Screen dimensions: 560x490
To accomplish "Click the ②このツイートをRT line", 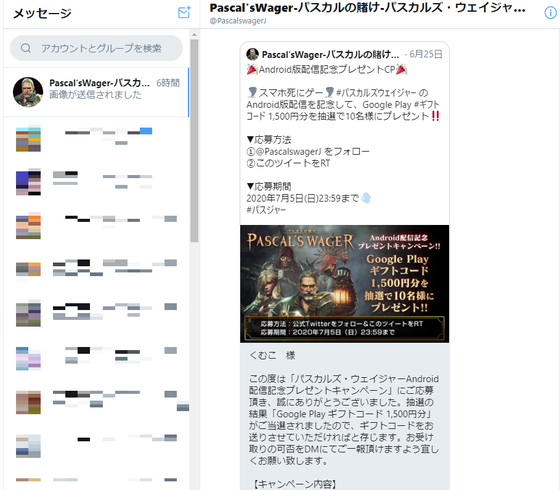I will coord(288,163).
